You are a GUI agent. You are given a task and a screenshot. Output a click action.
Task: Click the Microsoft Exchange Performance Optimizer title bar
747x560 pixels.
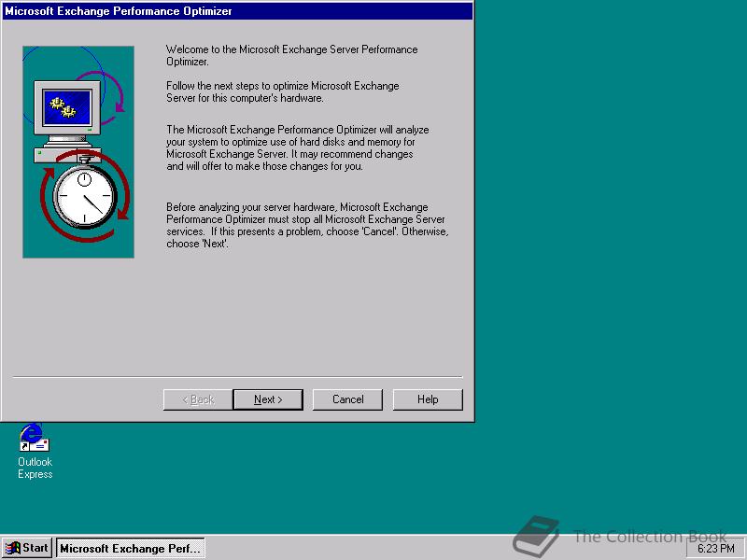tap(237, 11)
